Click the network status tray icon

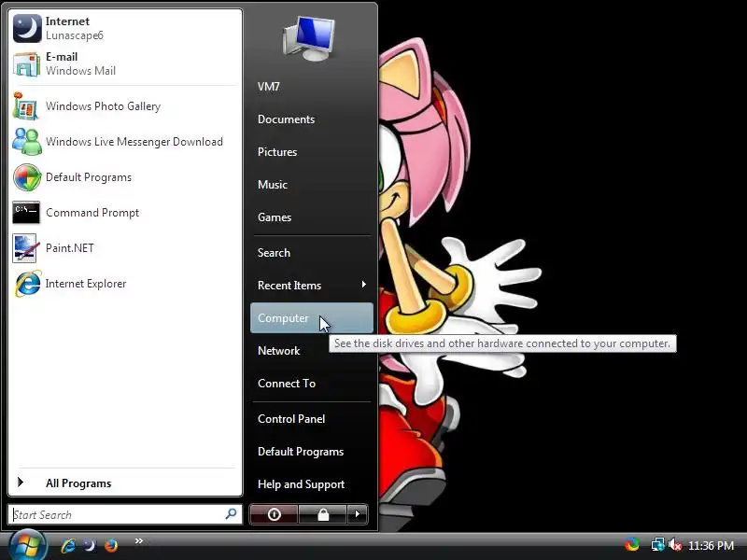[x=658, y=544]
